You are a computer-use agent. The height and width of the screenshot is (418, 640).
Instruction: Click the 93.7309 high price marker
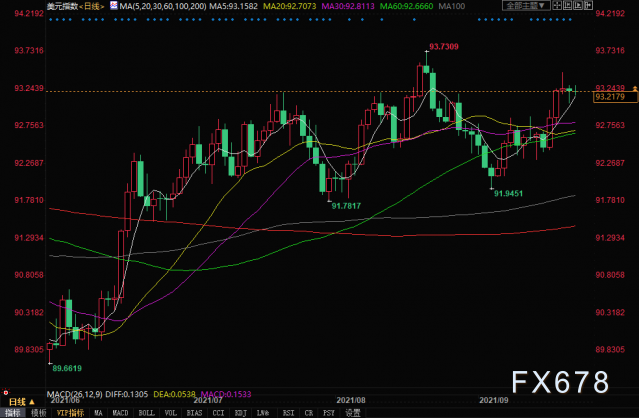pyautogui.click(x=444, y=47)
